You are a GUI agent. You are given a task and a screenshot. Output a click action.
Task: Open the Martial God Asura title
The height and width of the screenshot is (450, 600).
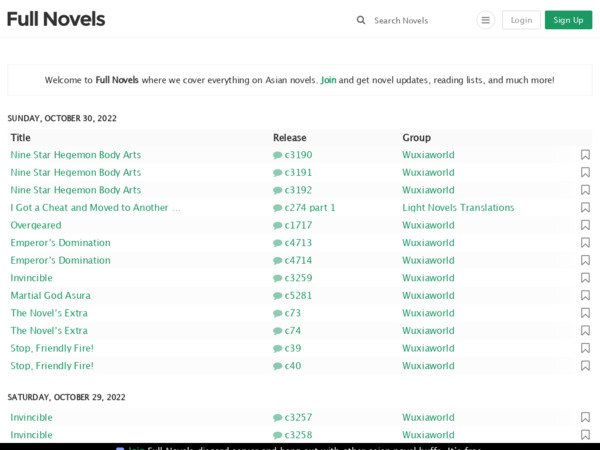pyautogui.click(x=51, y=295)
